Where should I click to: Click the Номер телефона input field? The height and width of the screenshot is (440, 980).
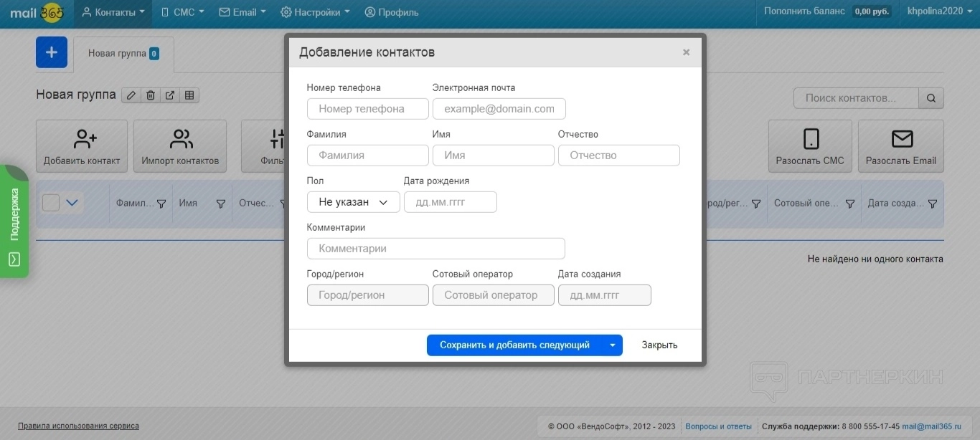(x=368, y=109)
